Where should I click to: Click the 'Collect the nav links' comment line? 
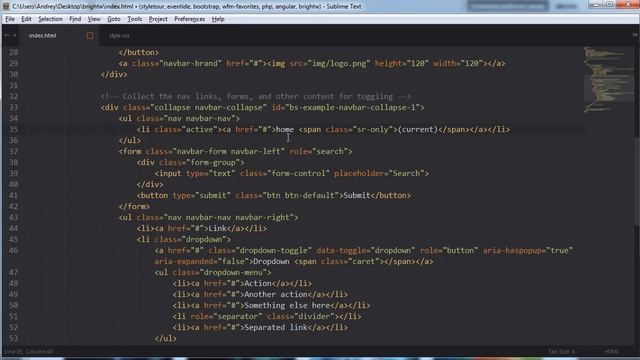(256, 96)
